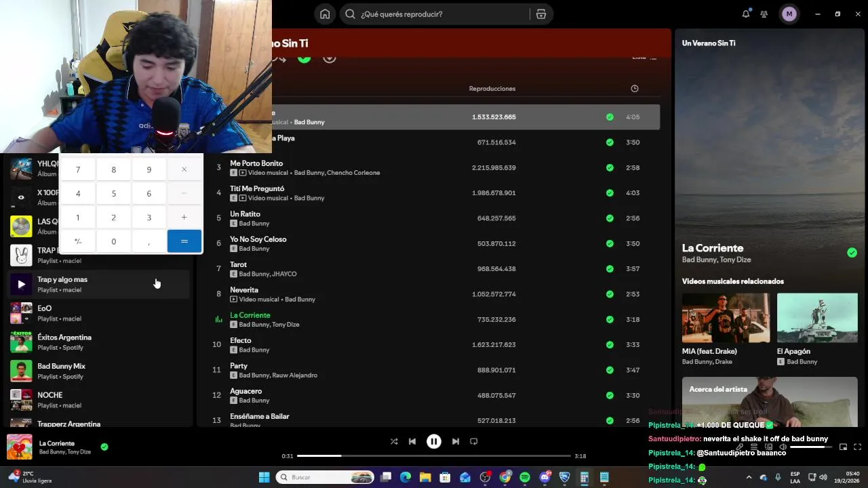The height and width of the screenshot is (488, 868).
Task: Click the song progress bar
Action: pyautogui.click(x=434, y=456)
